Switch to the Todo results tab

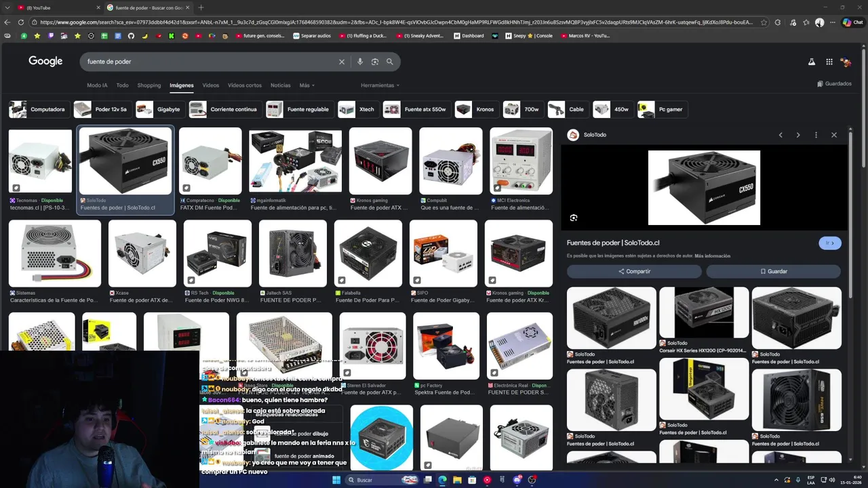(122, 85)
